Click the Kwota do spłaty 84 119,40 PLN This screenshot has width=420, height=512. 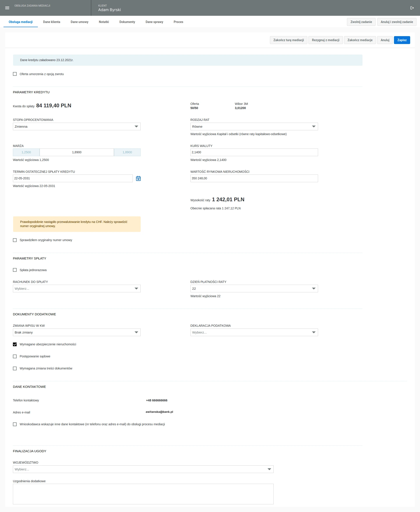point(53,106)
